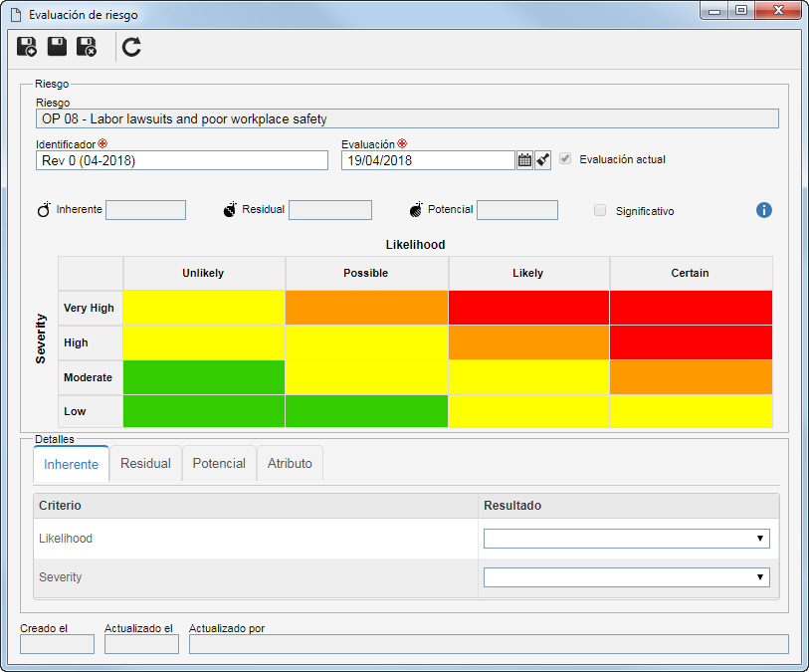Click the Criterio column header
The width and height of the screenshot is (809, 672).
256,506
